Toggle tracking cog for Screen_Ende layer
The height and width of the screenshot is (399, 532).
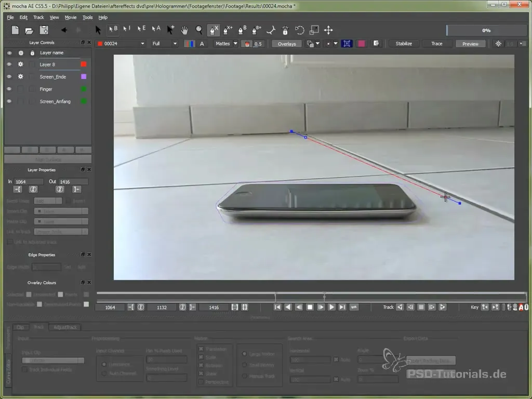(x=21, y=77)
